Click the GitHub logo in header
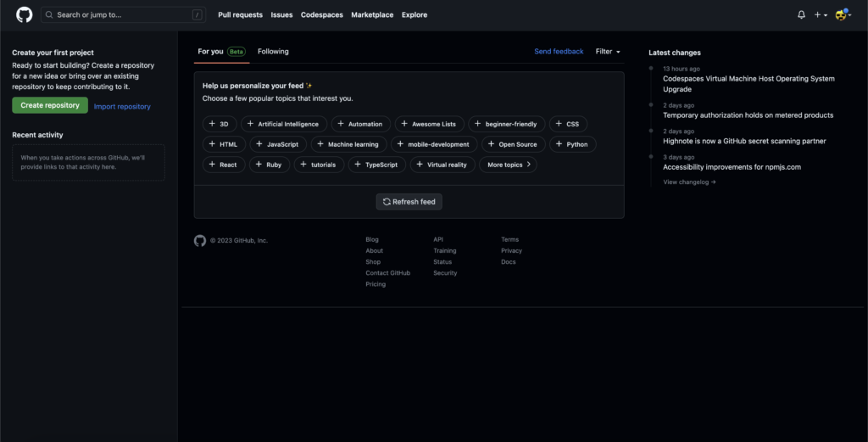Screen dimensions: 868x442 click(x=25, y=15)
